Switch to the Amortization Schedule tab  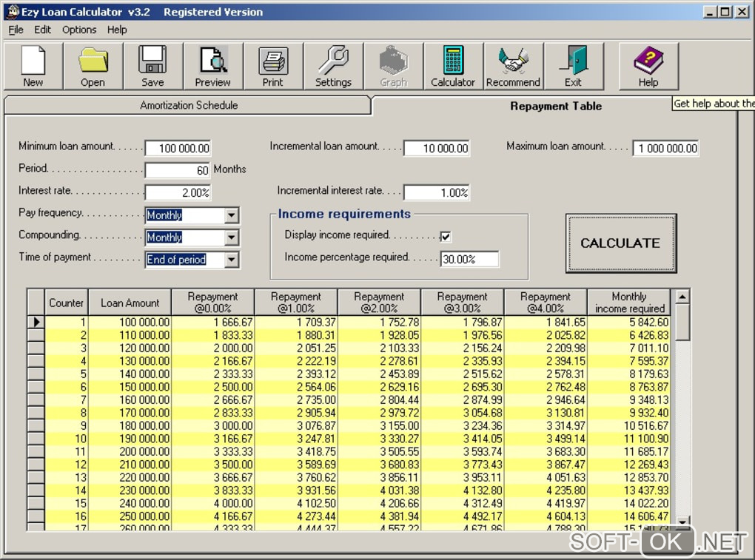point(188,105)
